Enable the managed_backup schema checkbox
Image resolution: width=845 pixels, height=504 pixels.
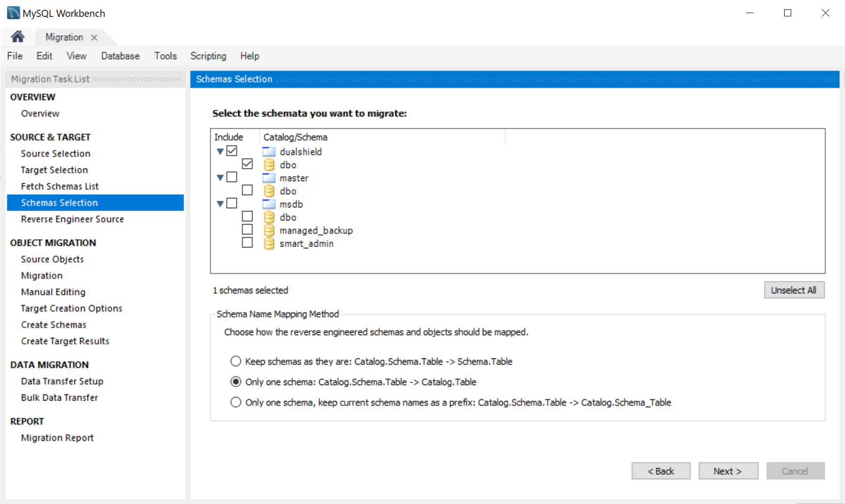pos(247,229)
